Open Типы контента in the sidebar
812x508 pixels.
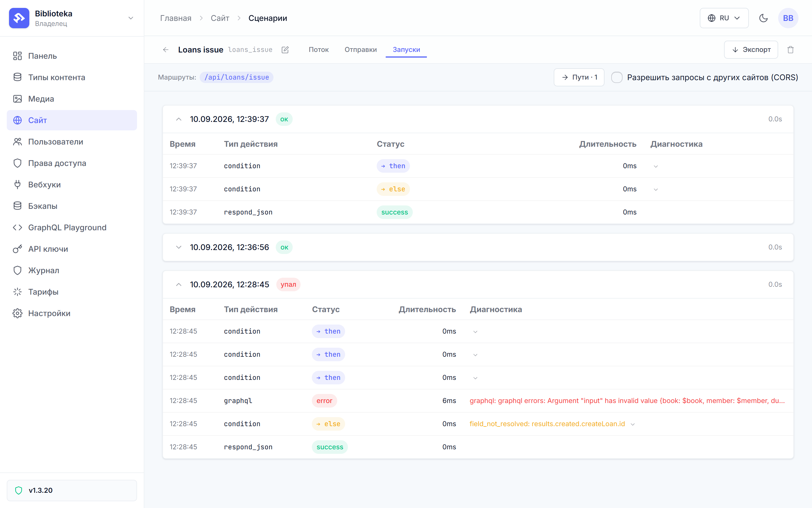[72, 77]
